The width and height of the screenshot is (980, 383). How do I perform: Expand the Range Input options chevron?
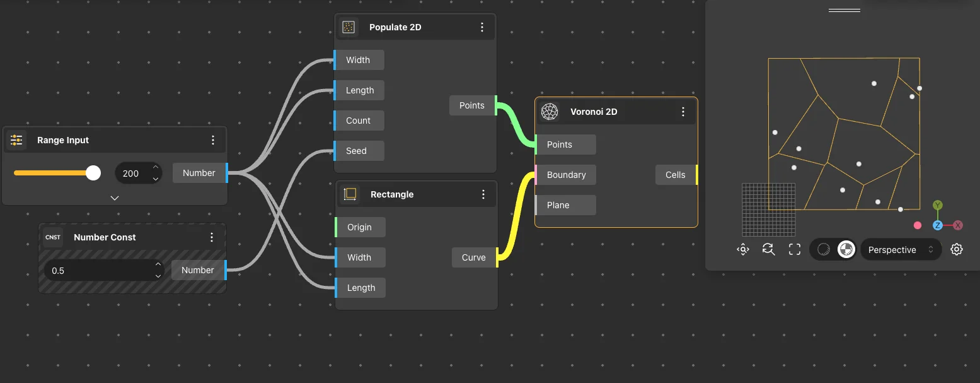coord(114,197)
